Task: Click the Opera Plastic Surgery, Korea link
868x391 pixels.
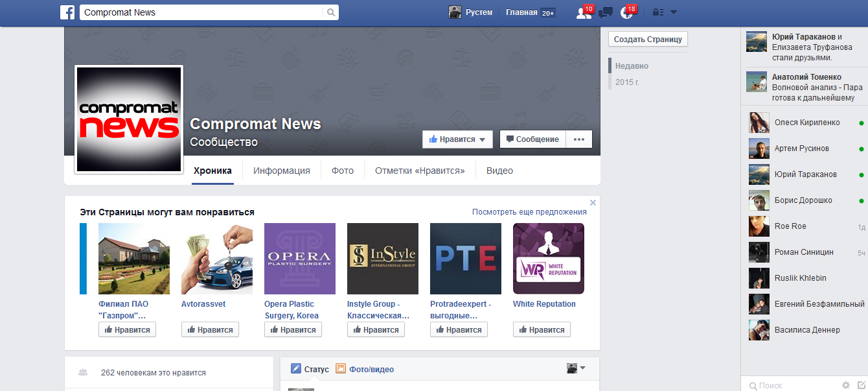Action: click(x=291, y=310)
